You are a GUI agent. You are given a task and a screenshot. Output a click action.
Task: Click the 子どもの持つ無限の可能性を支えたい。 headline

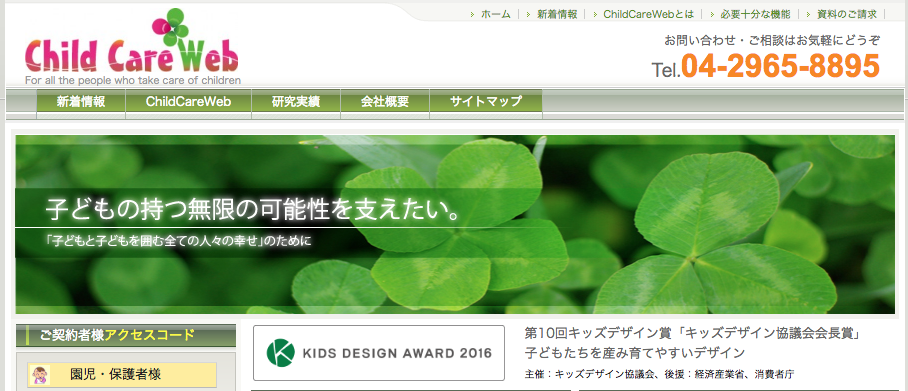[x=253, y=210]
